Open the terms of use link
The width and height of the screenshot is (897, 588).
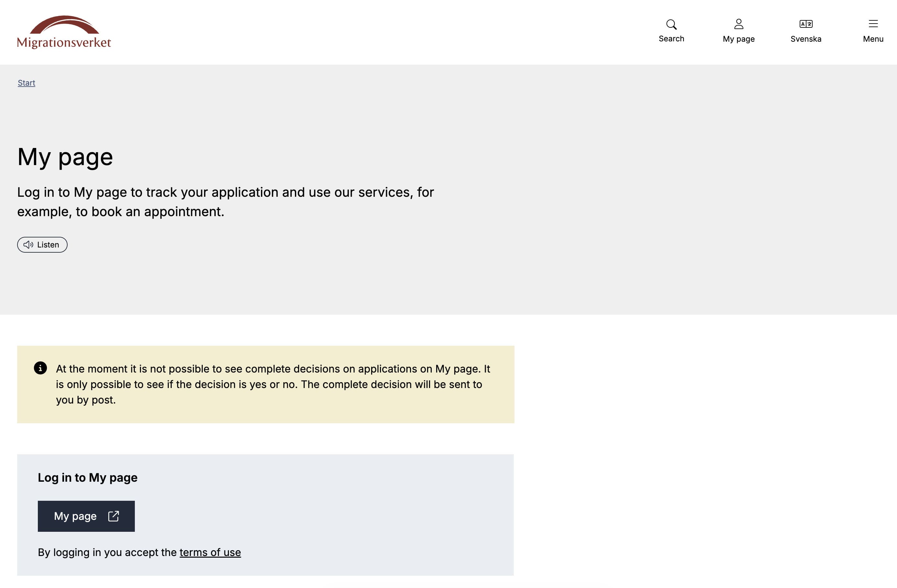[210, 552]
